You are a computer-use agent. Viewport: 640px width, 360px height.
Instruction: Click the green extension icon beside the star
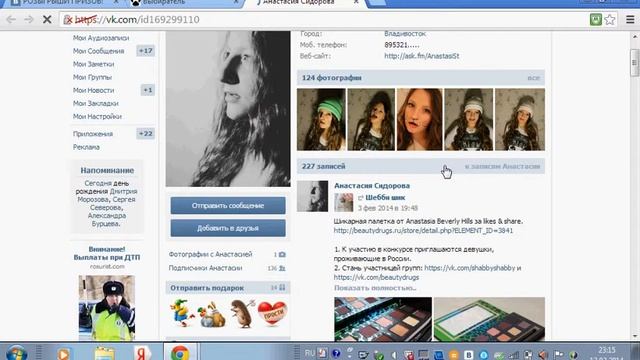click(596, 20)
